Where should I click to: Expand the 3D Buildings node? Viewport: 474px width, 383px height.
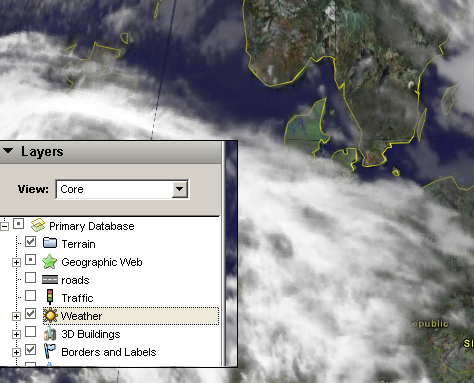(16, 334)
